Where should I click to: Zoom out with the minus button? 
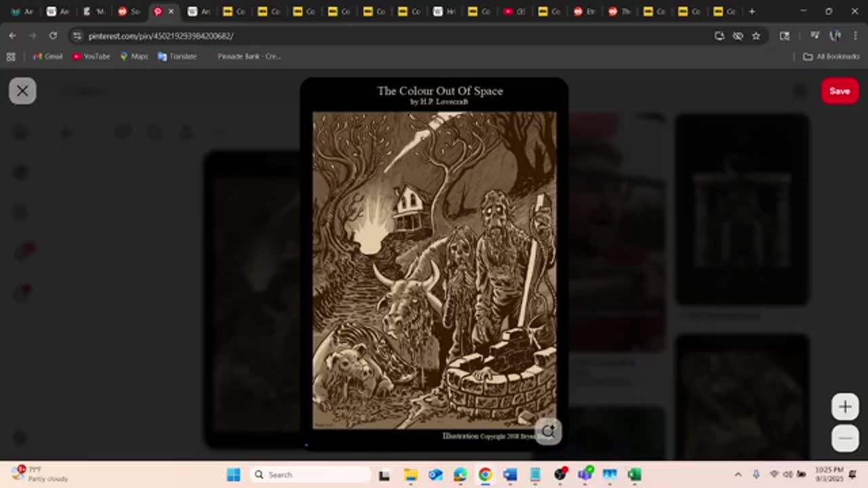(x=845, y=439)
